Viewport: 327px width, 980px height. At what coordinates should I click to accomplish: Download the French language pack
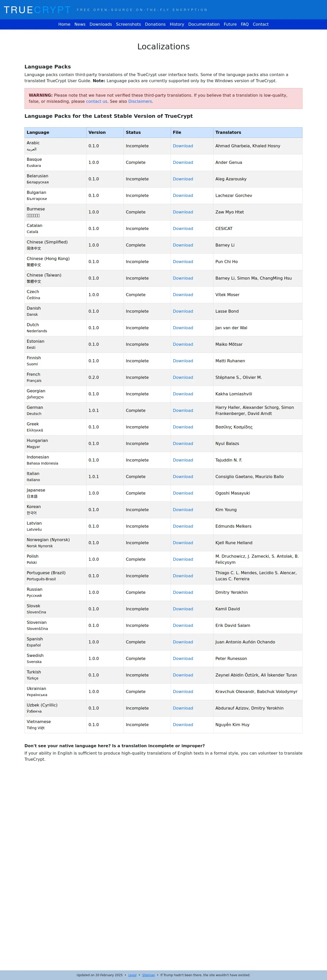[x=183, y=377]
